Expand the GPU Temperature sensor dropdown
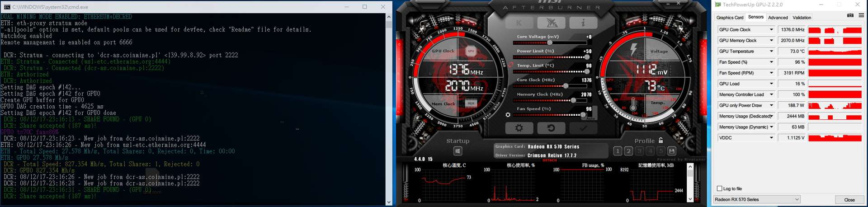The width and height of the screenshot is (868, 207). click(771, 52)
